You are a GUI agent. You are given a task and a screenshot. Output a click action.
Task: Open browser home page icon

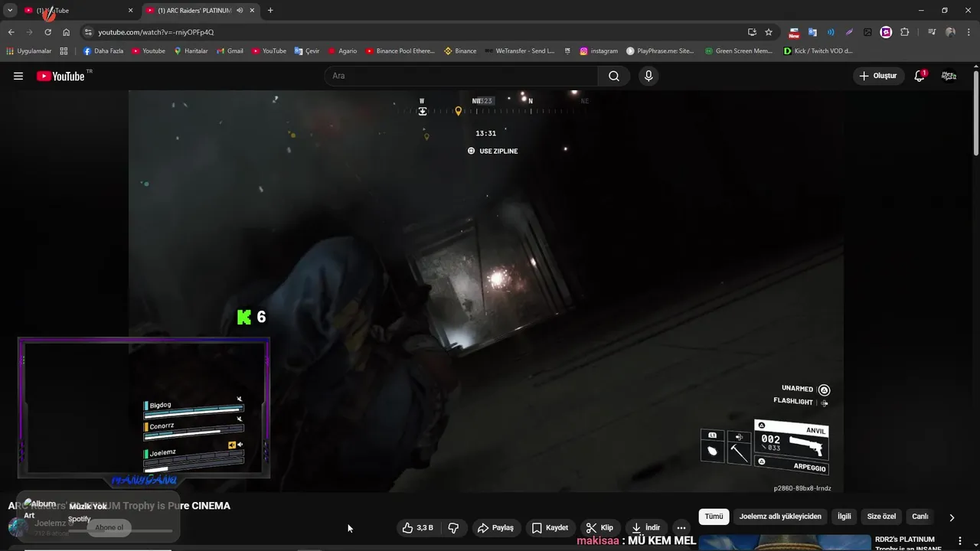[66, 32]
